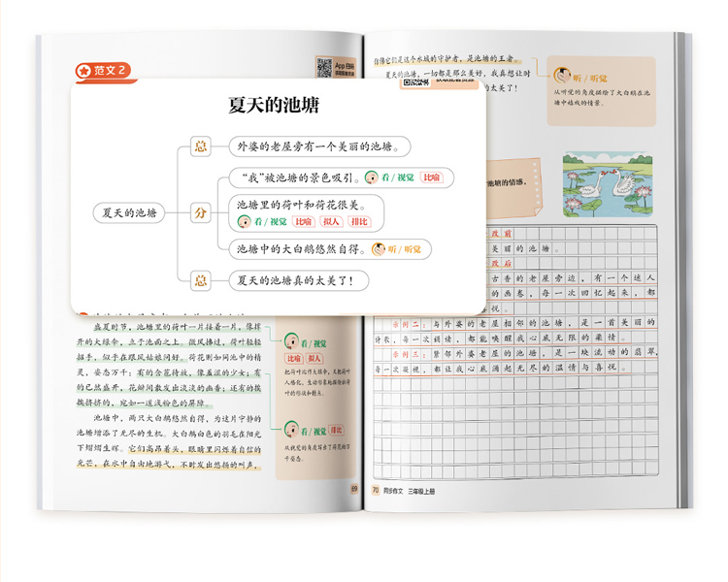Select the 比喻 tag beside 景色吸引
This screenshot has height=582, width=728.
432,178
